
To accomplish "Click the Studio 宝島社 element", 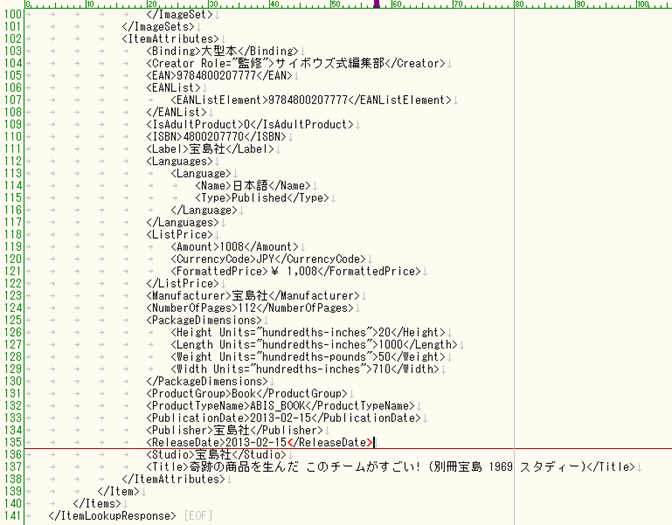I will tap(216, 454).
